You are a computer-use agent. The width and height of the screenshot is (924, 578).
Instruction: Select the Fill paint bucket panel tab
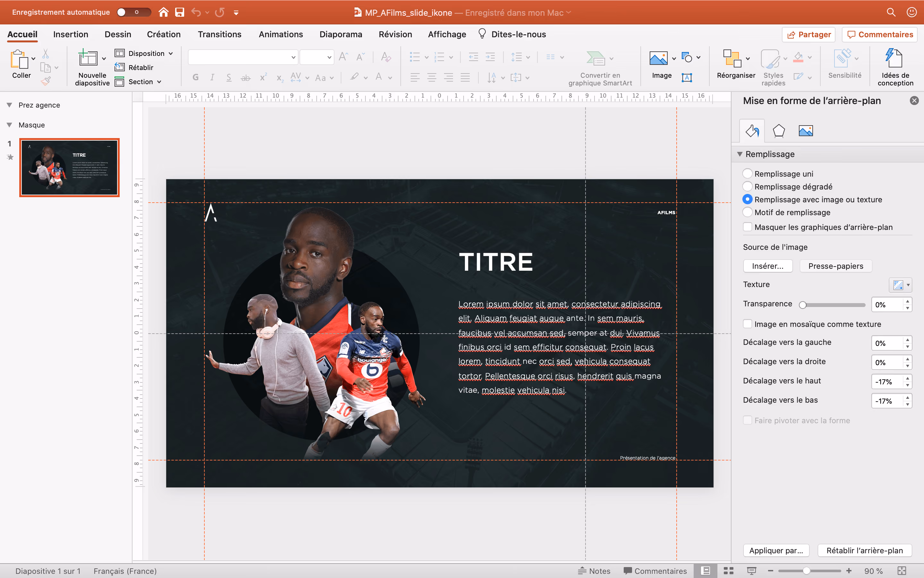coord(752,131)
